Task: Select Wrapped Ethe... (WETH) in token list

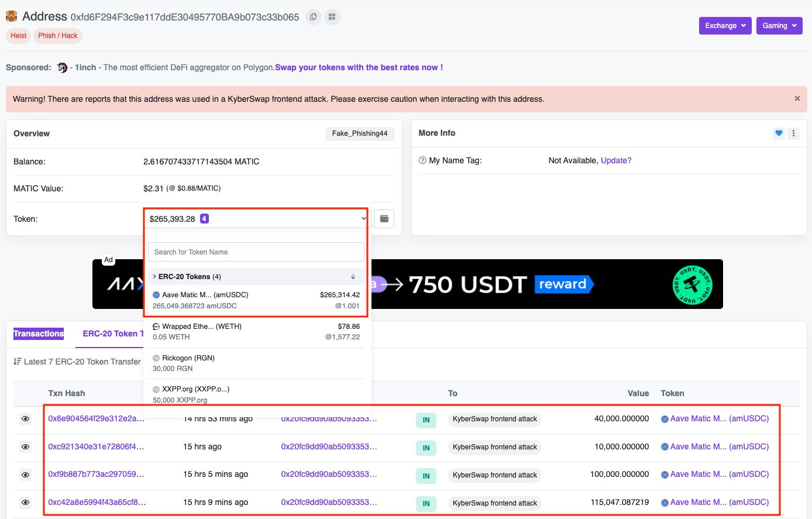Action: pyautogui.click(x=256, y=332)
